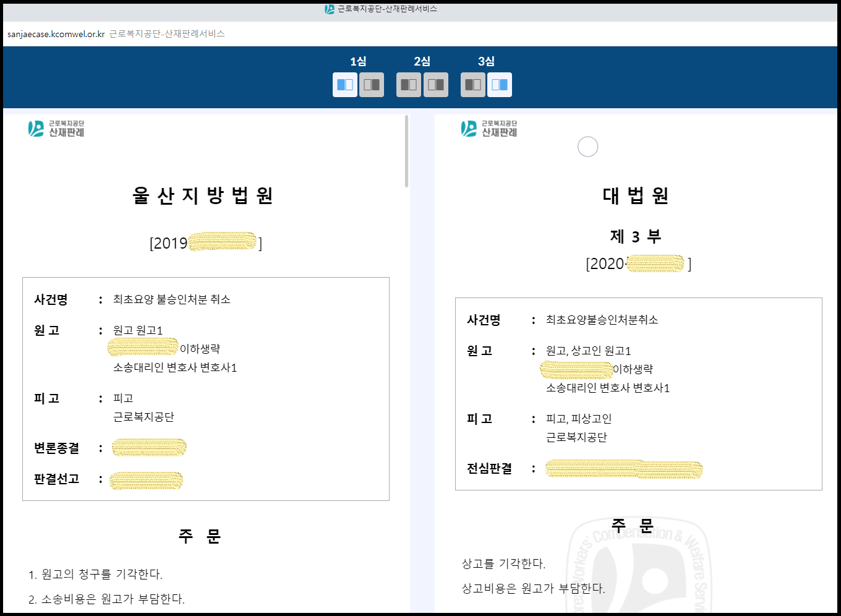841x616 pixels.
Task: Click the 제 3 부 division text
Action: pos(636,236)
